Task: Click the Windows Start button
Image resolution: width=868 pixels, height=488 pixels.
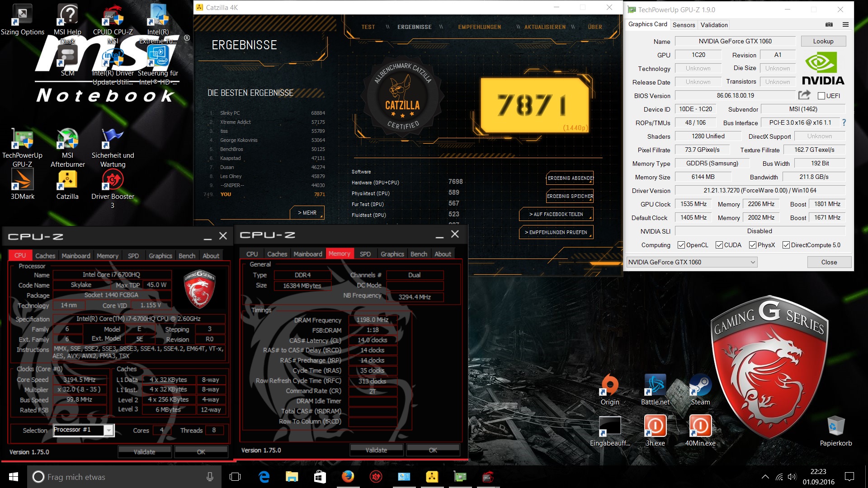Action: click(x=14, y=477)
